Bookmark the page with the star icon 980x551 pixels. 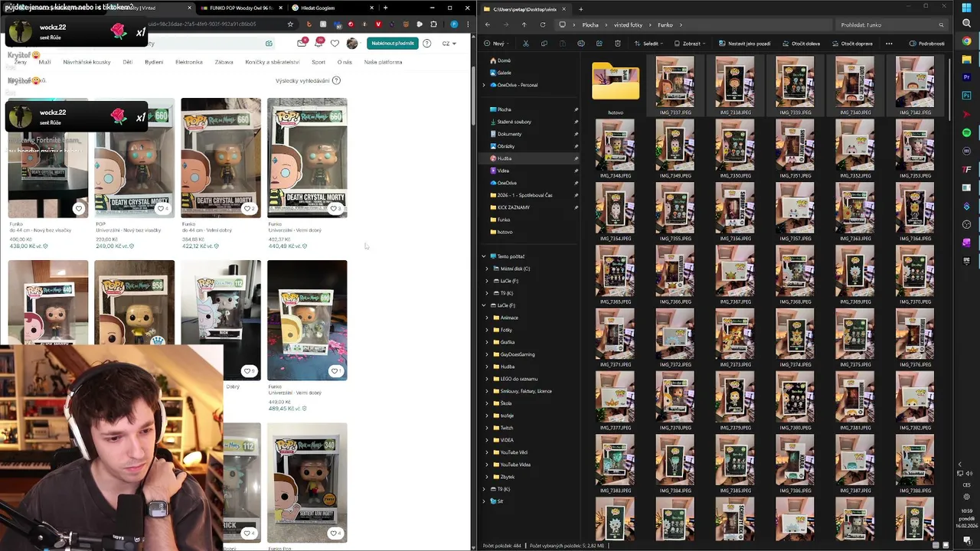[x=290, y=24]
